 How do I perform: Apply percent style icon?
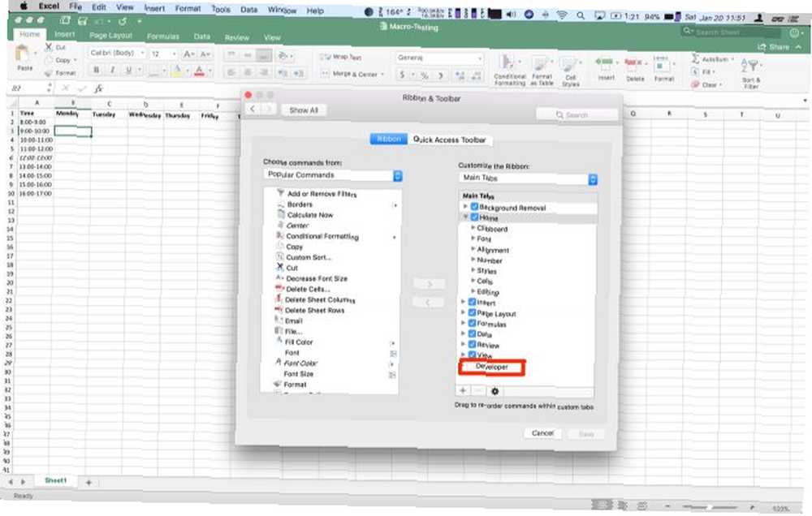[x=424, y=75]
